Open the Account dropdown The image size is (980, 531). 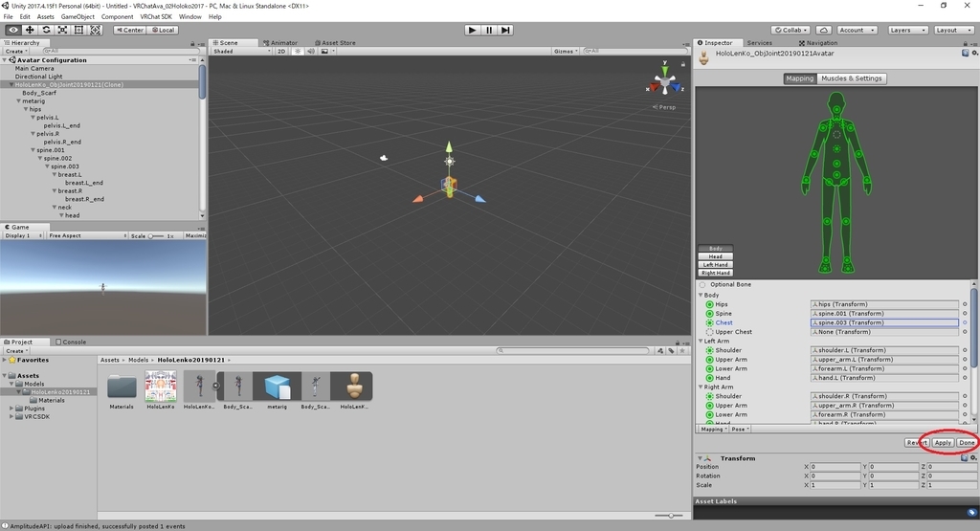(x=857, y=30)
